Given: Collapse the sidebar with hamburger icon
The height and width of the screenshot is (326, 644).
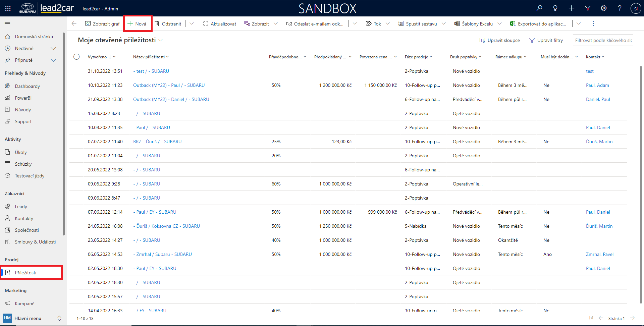Looking at the screenshot, I should point(7,24).
